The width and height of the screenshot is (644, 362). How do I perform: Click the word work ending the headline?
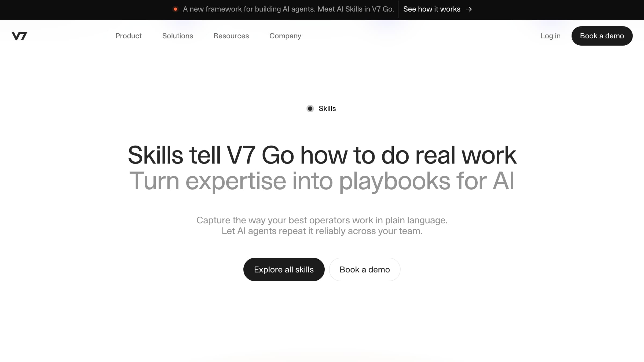[x=489, y=155]
